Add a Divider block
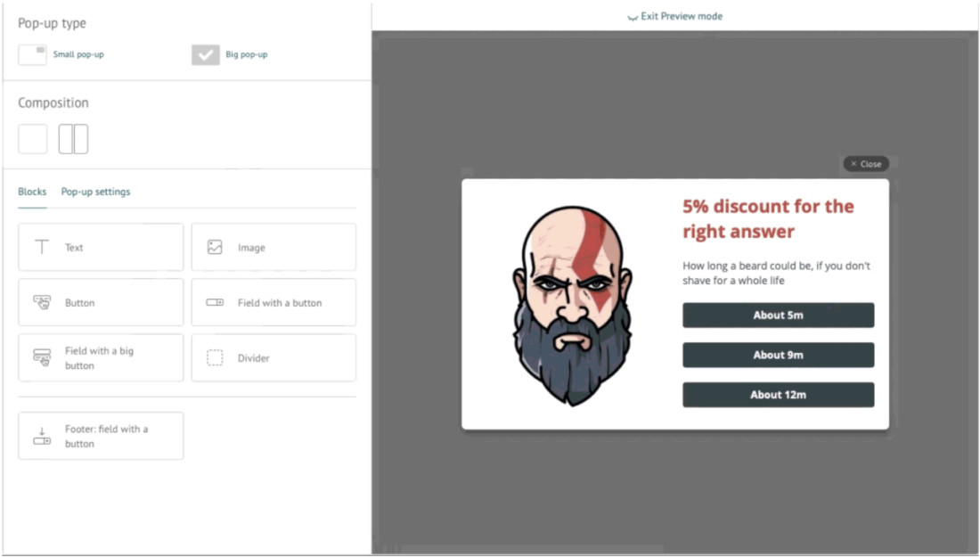Viewport: 980px width, 557px height. coord(274,357)
